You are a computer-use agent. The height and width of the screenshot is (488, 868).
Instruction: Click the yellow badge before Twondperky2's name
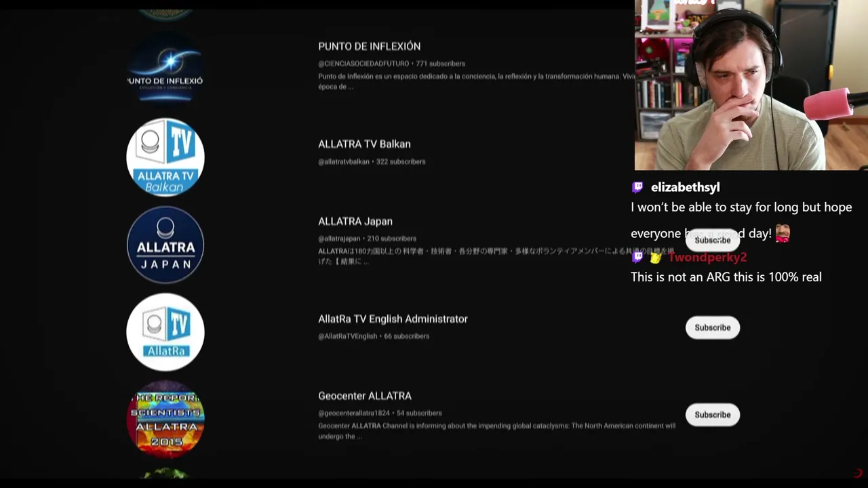tap(655, 258)
